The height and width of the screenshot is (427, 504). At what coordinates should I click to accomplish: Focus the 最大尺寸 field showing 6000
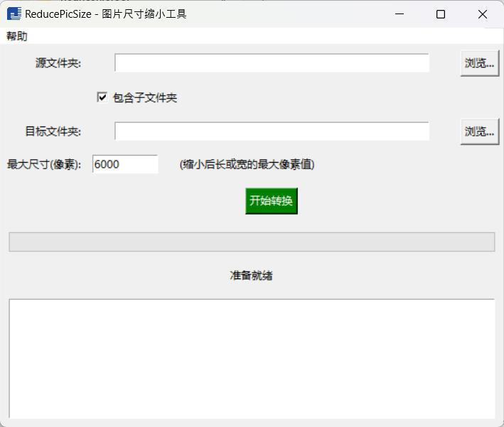pyautogui.click(x=125, y=164)
